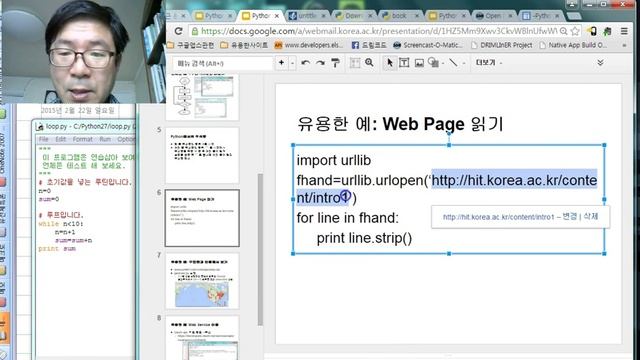Redo the last action
This screenshot has height=360, width=640.
(320, 63)
